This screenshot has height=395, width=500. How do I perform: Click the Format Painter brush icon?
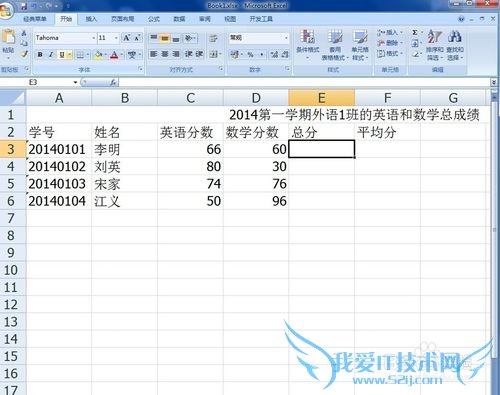click(x=24, y=54)
